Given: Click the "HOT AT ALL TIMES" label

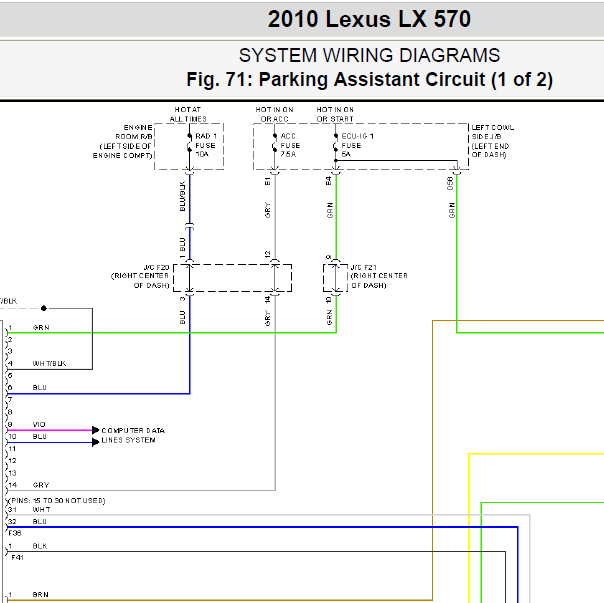Looking at the screenshot, I should pyautogui.click(x=188, y=114).
